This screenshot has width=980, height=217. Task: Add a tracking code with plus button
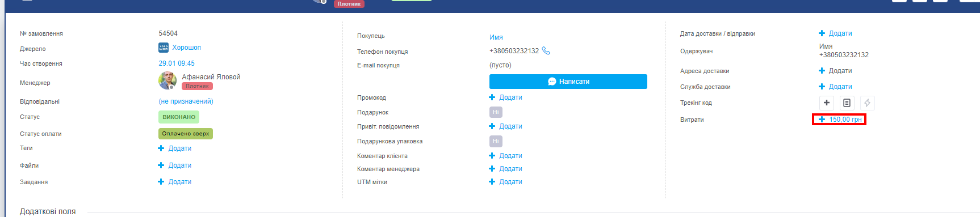827,103
